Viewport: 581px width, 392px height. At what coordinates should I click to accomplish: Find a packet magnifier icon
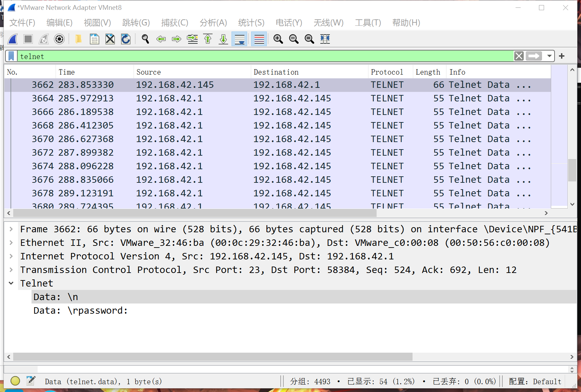click(x=145, y=39)
